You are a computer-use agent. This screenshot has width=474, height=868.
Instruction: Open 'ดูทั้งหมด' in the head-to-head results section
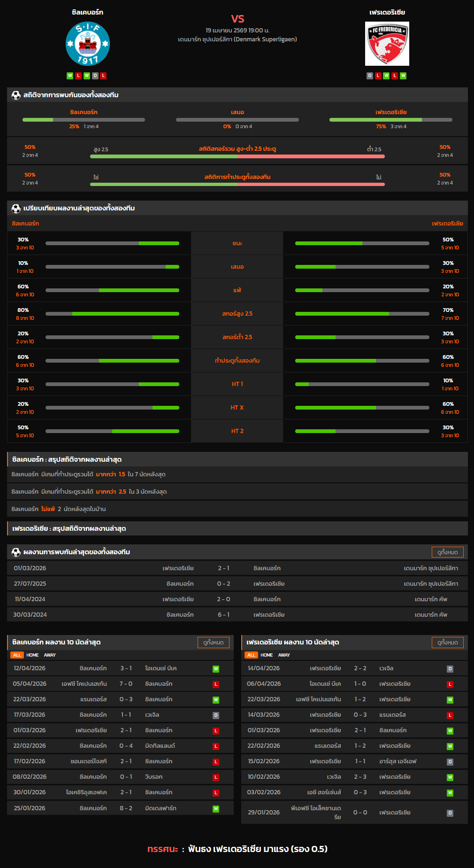pos(447,552)
